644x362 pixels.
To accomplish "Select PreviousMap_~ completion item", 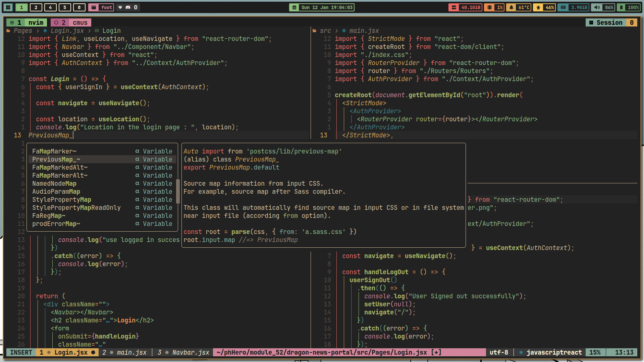I will coord(102,160).
